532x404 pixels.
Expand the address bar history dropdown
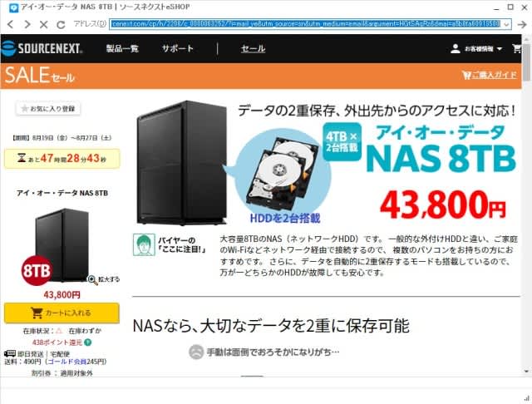506,24
